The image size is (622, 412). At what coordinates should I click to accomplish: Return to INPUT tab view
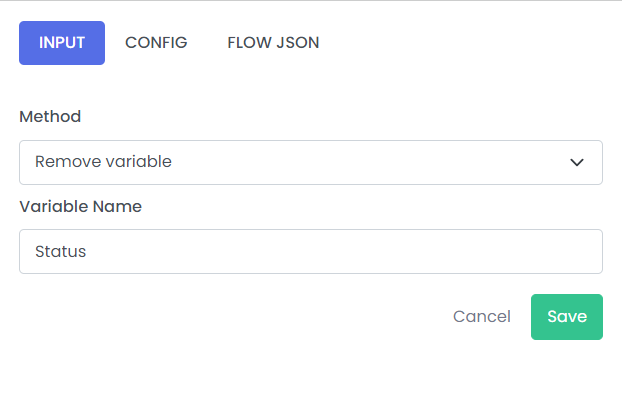(62, 43)
